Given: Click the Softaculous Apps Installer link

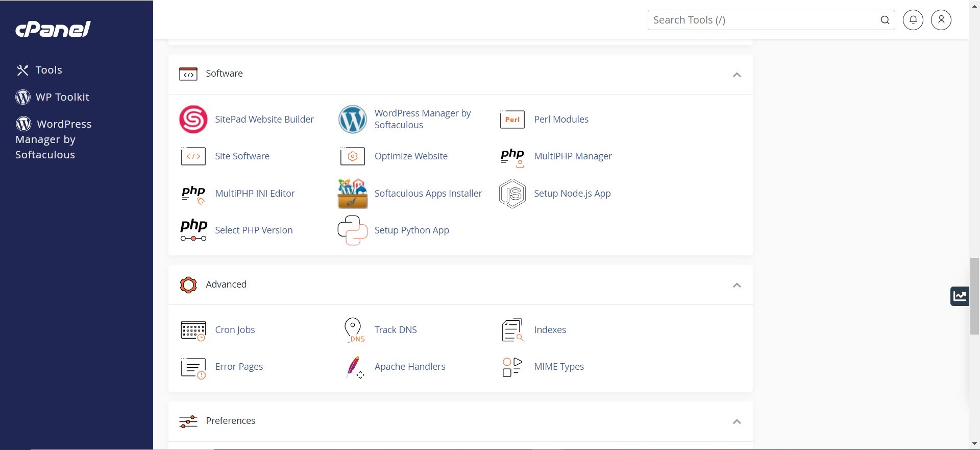Looking at the screenshot, I should point(428,193).
